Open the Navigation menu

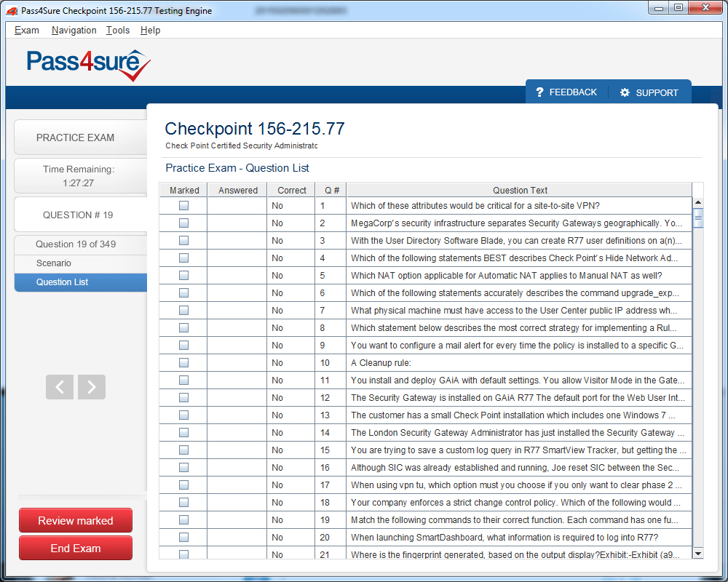click(74, 31)
